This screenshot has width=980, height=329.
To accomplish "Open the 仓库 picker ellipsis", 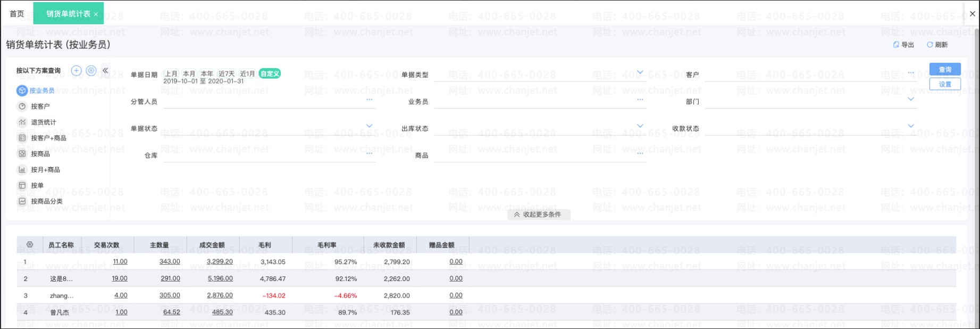I will point(369,153).
